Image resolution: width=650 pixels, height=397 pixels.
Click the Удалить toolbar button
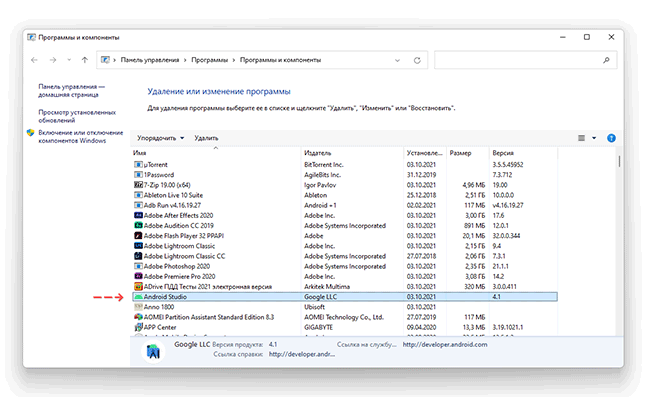click(x=206, y=138)
